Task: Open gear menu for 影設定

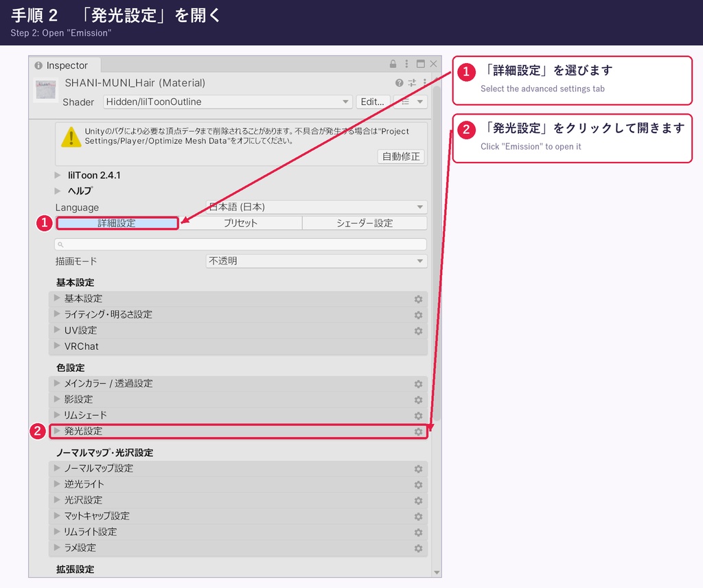Action: 418,400
